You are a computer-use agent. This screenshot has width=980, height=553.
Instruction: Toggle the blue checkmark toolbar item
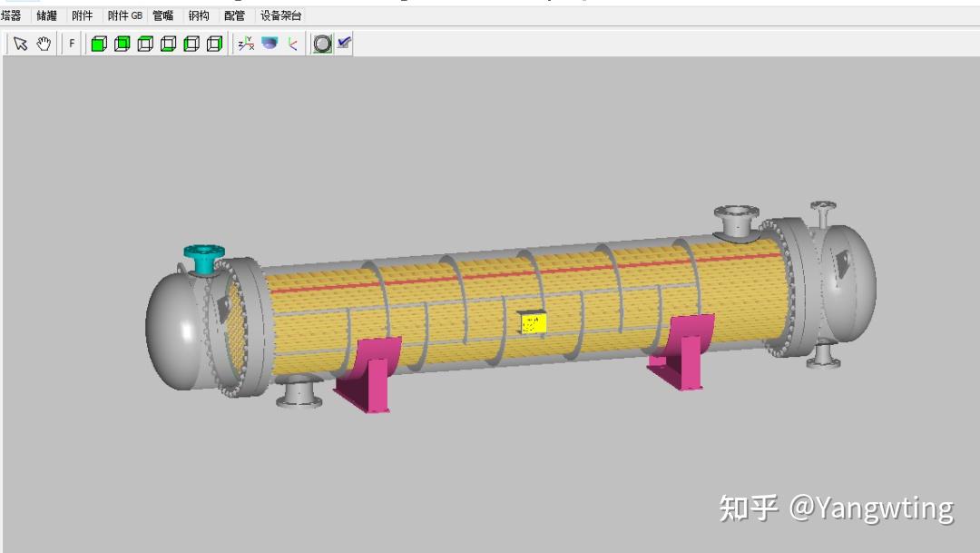click(343, 41)
